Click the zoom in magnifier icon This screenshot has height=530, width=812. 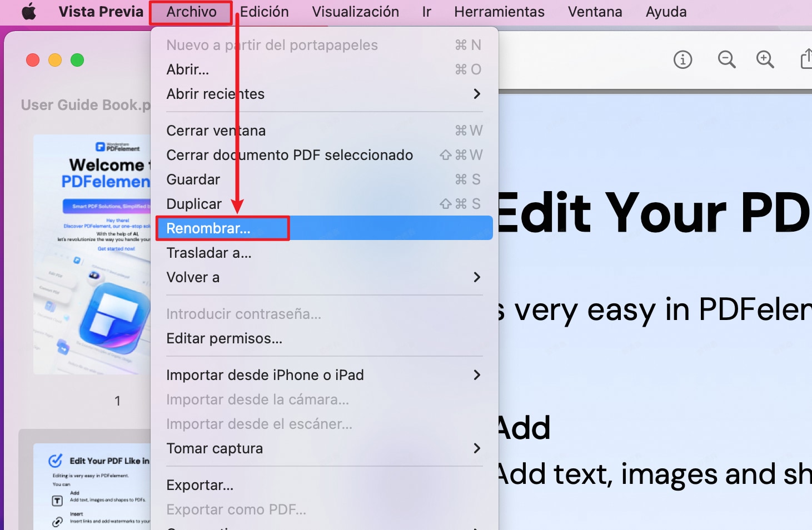tap(765, 59)
